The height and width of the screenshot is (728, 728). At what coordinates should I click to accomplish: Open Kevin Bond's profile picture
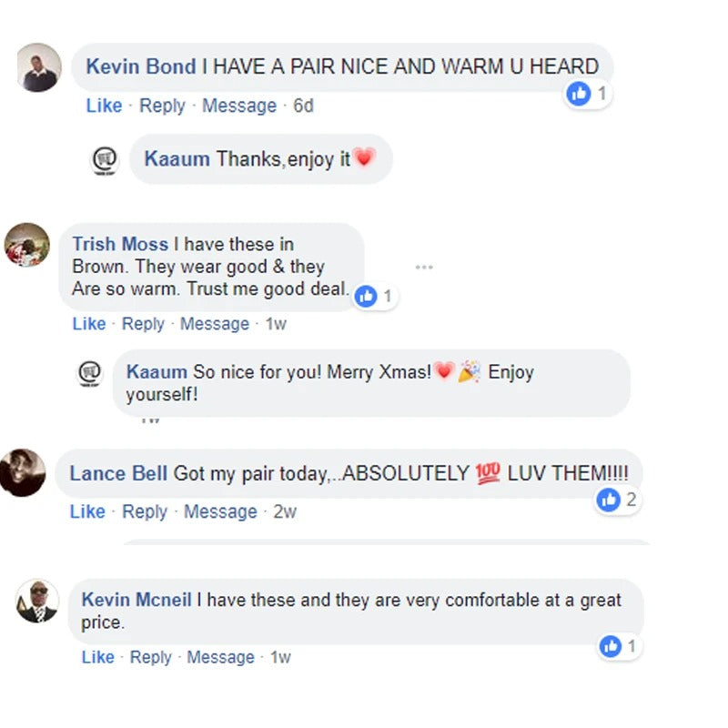[x=39, y=67]
